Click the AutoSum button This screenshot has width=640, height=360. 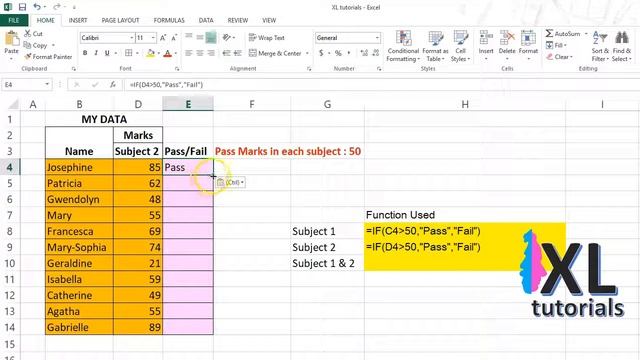(x=563, y=33)
